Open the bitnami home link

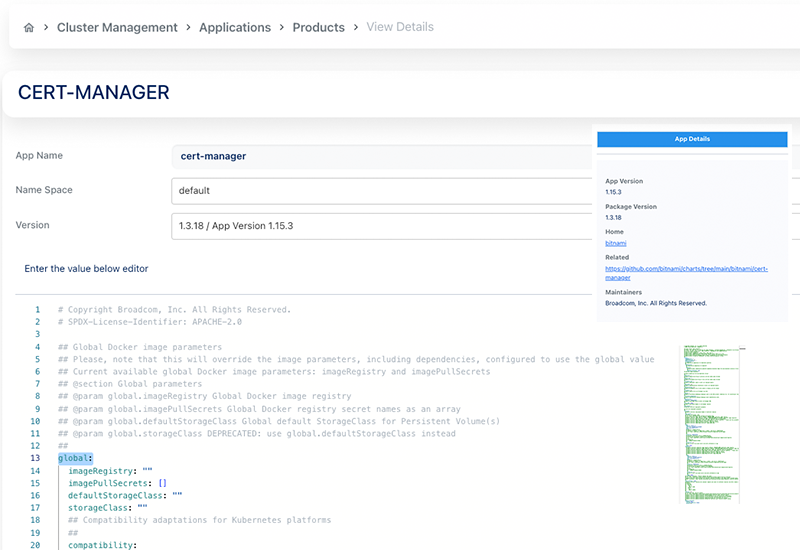[615, 243]
